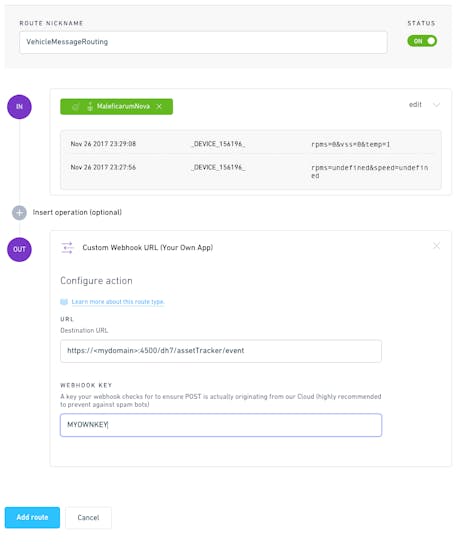
Task: Click the Cancel button
Action: (x=88, y=517)
